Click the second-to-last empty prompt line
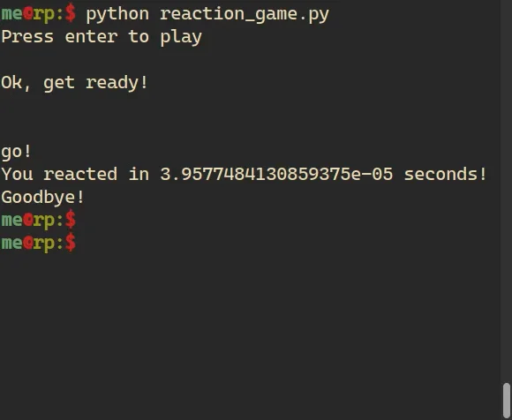The image size is (512, 420). click(x=39, y=221)
